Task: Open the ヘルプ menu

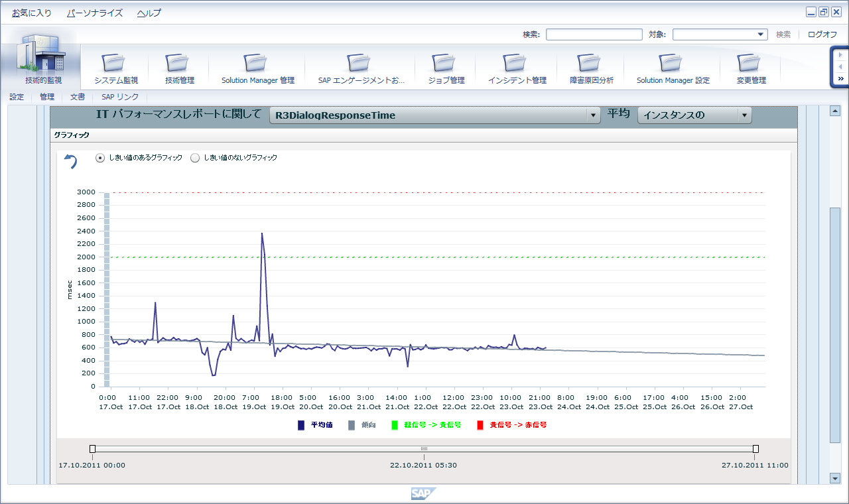Action: (x=149, y=13)
